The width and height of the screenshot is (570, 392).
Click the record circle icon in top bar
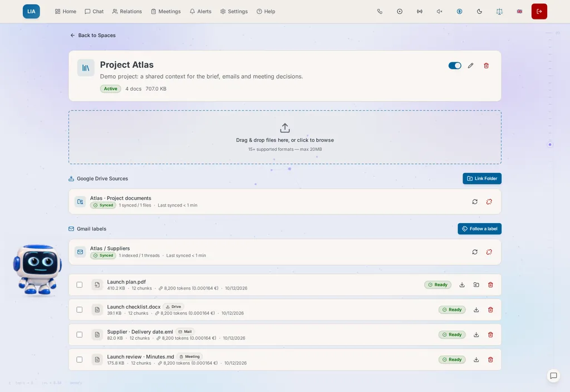[x=400, y=11]
